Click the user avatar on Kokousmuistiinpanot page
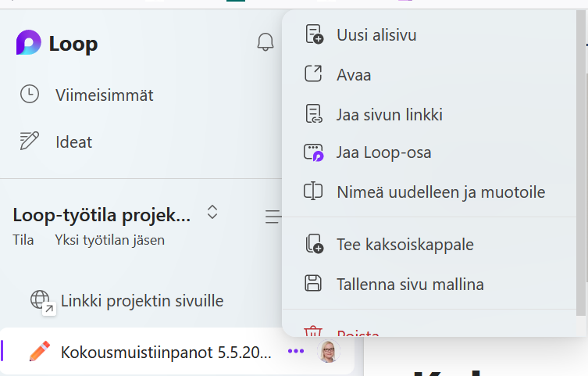 [x=329, y=352]
